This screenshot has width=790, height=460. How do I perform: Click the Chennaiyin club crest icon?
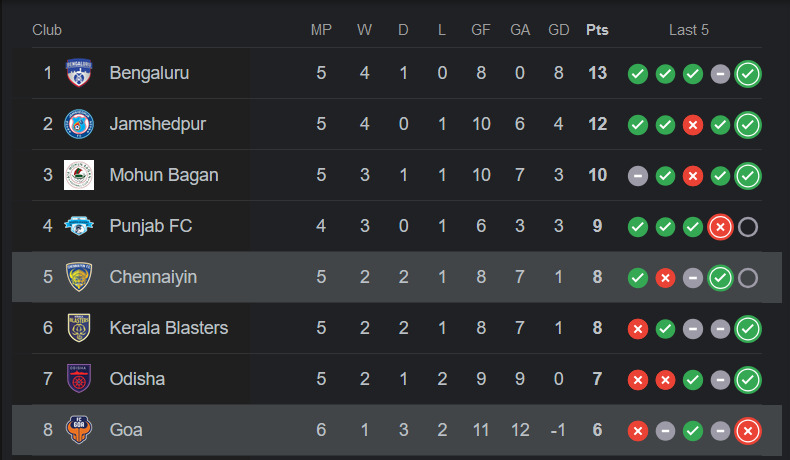78,277
